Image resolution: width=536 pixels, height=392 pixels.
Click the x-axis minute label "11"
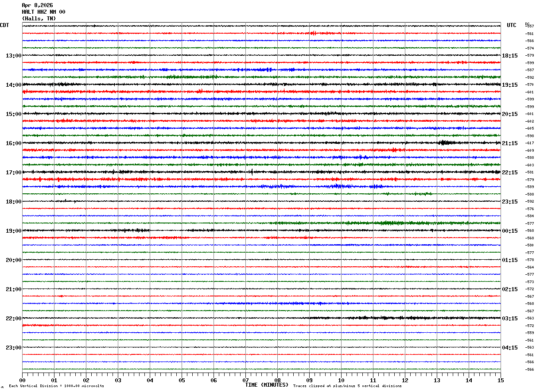click(x=373, y=380)
